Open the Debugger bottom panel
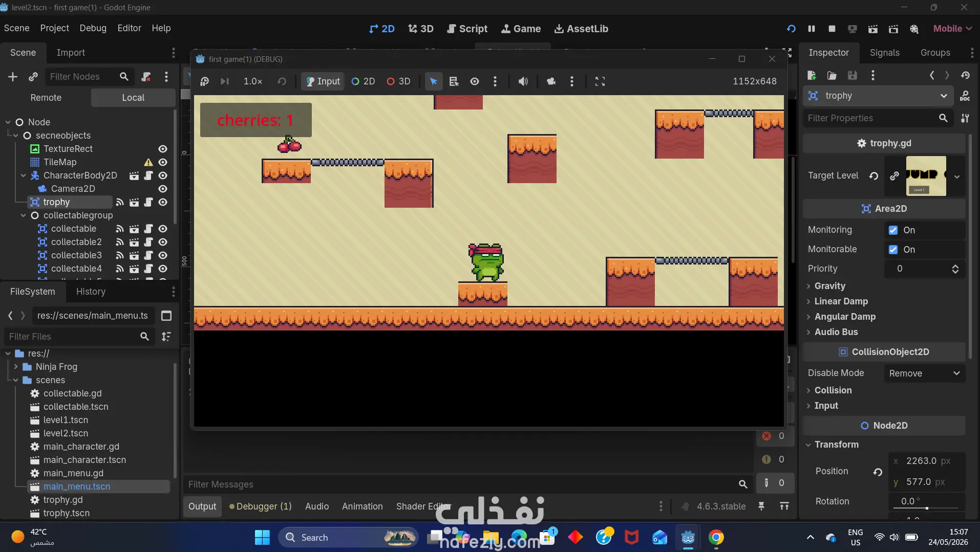 261,506
